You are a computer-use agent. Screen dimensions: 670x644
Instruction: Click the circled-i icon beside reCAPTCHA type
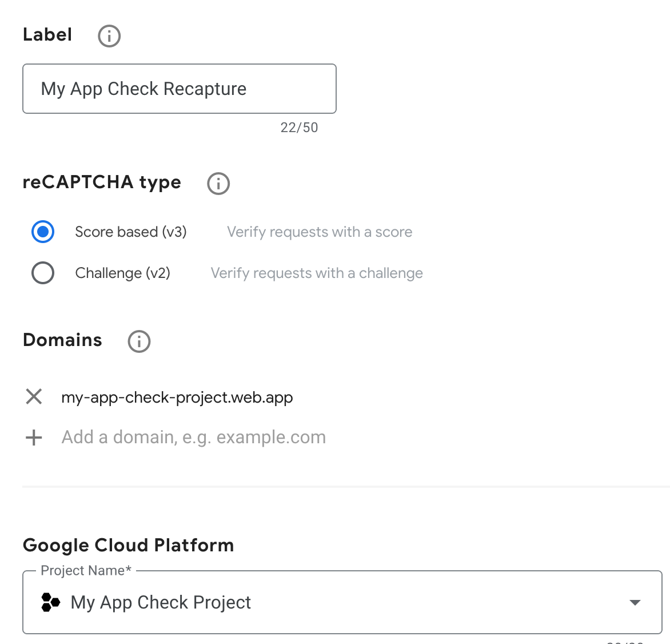(x=218, y=183)
